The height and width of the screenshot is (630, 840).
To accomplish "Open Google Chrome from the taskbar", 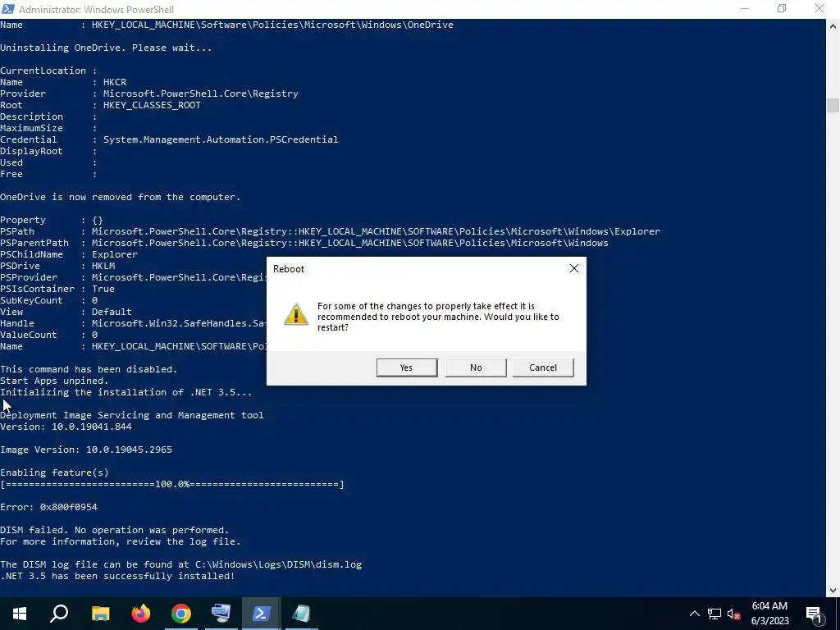I will 181,614.
